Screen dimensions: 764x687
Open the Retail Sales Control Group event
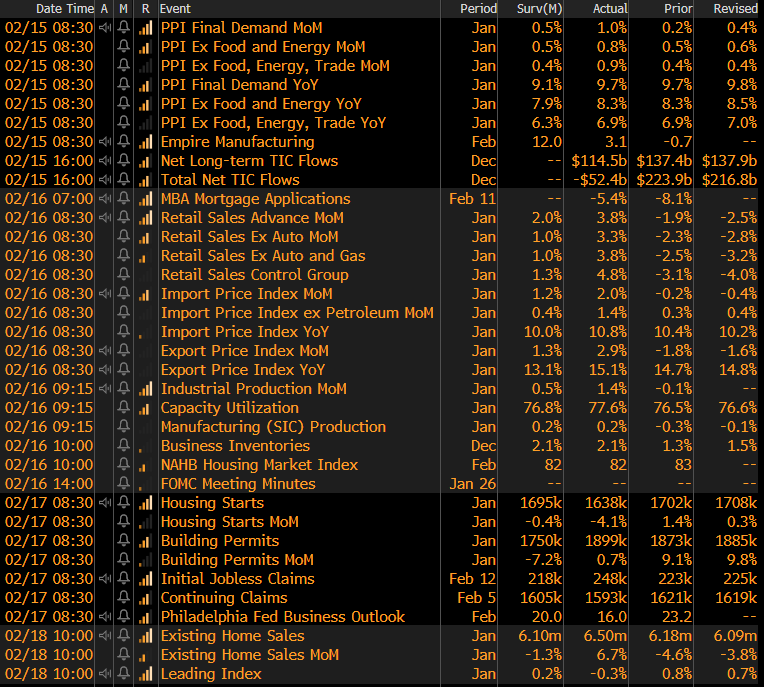(x=254, y=275)
